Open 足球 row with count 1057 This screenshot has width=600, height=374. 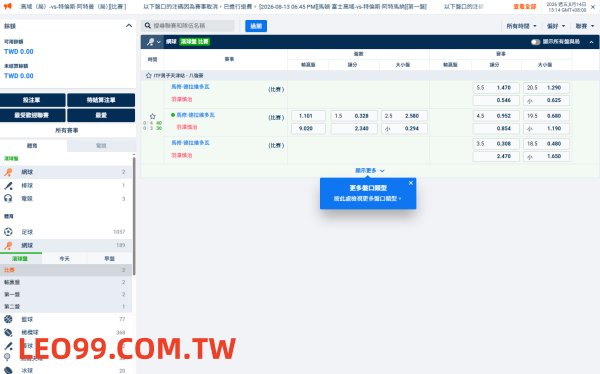pyautogui.click(x=66, y=232)
